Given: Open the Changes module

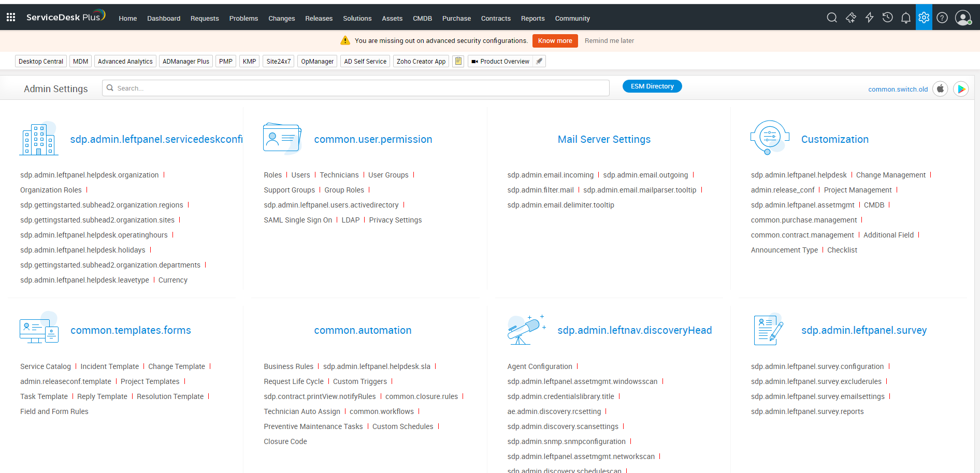Looking at the screenshot, I should point(282,18).
